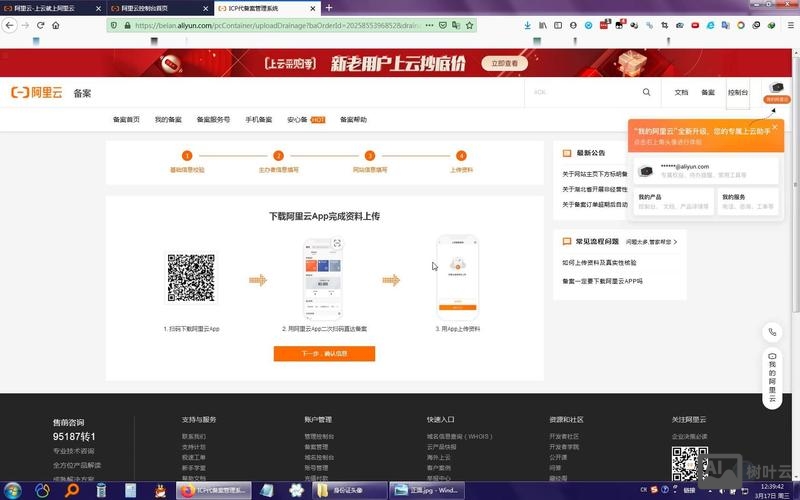
Task: Open a new browser tab with plus
Action: coord(329,8)
